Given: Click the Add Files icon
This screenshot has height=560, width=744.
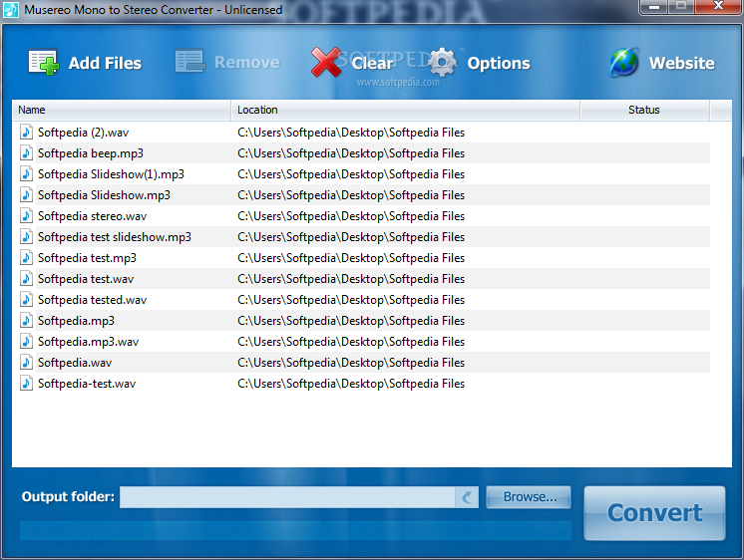Looking at the screenshot, I should coord(44,62).
